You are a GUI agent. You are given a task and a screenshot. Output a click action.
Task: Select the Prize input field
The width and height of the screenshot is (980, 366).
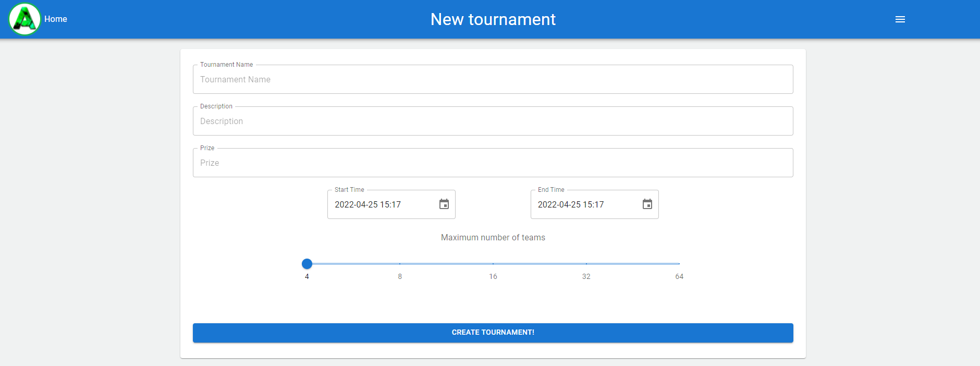[x=493, y=163]
